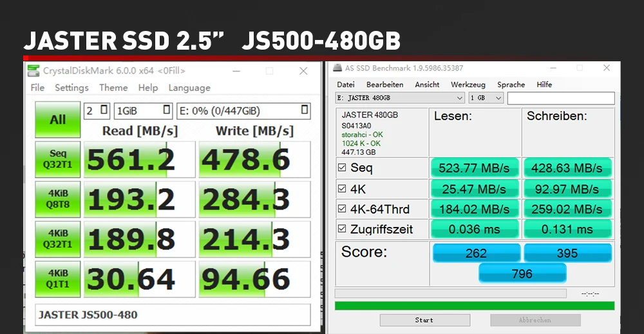Click the total score 796
Image resolution: width=644 pixels, height=334 pixels.
point(522,273)
